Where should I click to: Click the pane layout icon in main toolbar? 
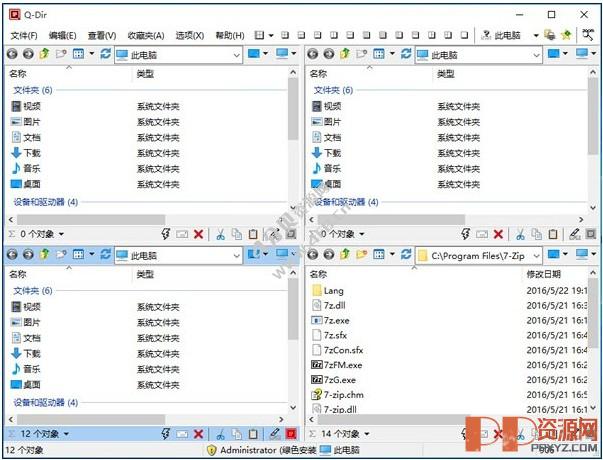click(x=260, y=35)
